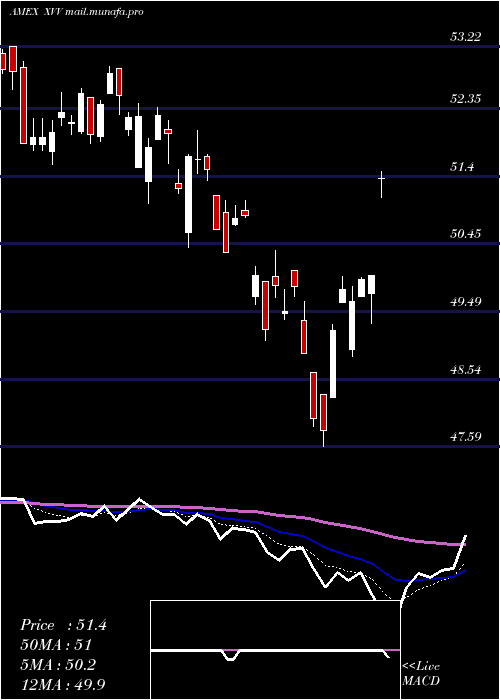Screen dimensions: 500x700
Task: Select the 53.22 price axis label
Action: tap(466, 37)
